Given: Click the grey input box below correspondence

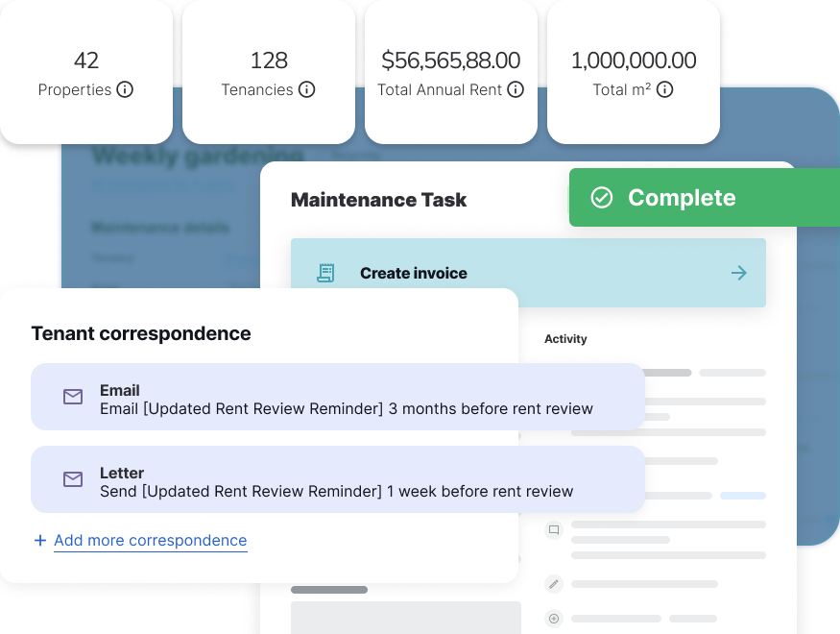Looking at the screenshot, I should [x=405, y=618].
